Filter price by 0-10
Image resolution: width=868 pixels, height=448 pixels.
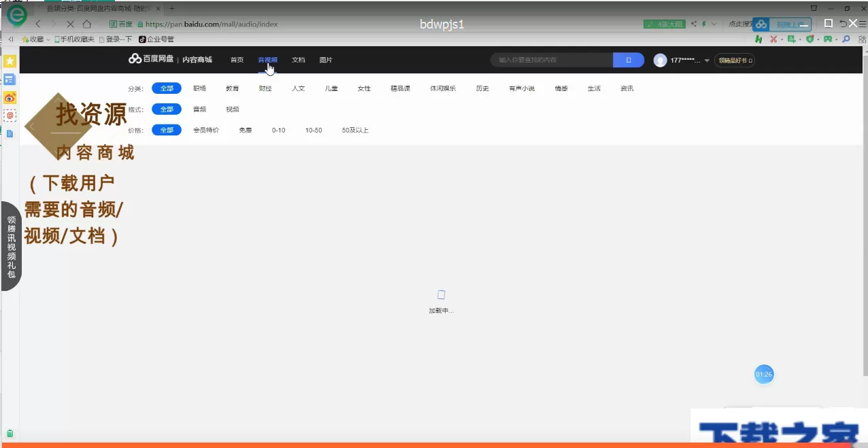click(279, 130)
